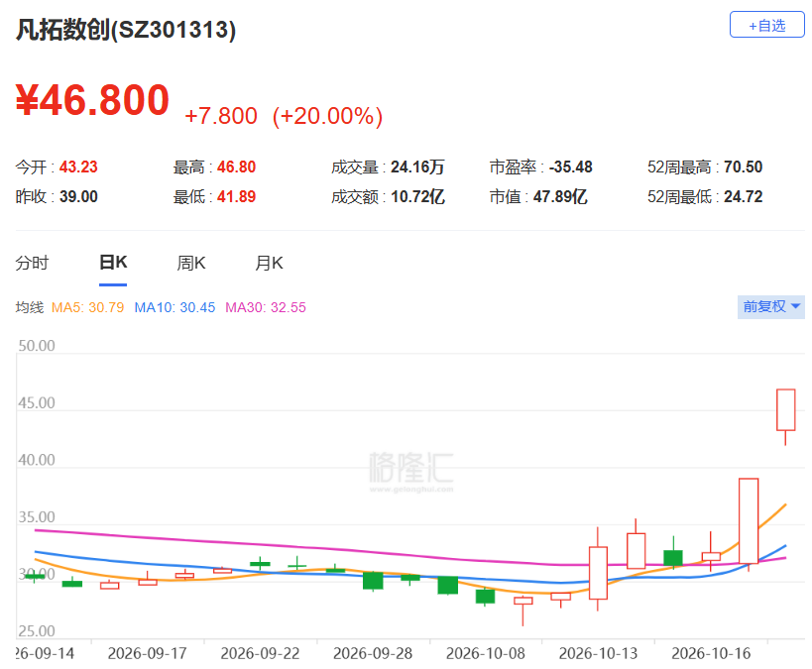Click the 格隆汇 watermark logo
Viewport: 812px width, 669px height.
[411, 472]
